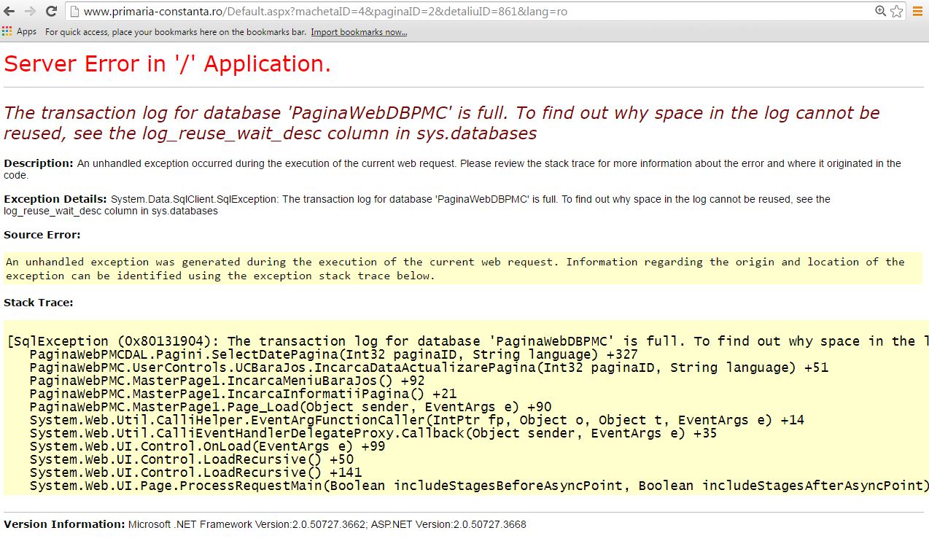Click the 'Apps' label in bookmarks bar
This screenshot has width=929, height=560.
pos(26,31)
